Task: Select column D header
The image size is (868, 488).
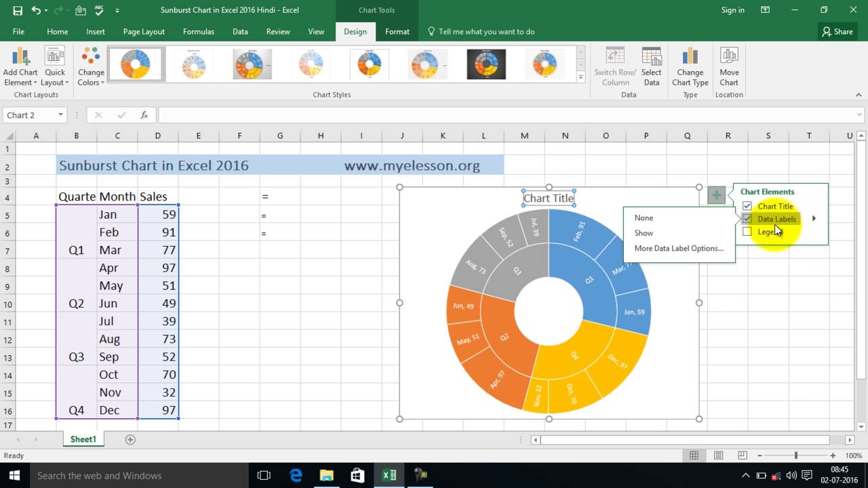Action: pos(158,136)
